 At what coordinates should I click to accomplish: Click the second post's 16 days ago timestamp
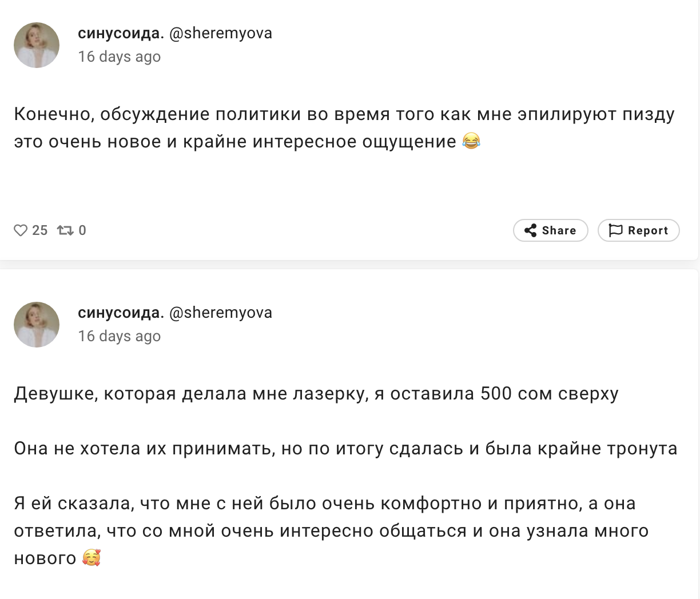pyautogui.click(x=120, y=336)
